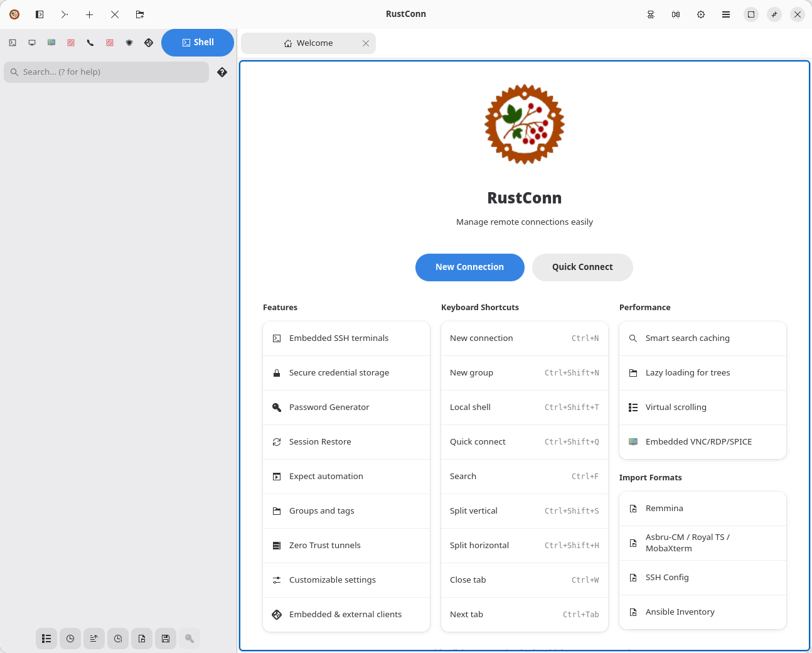This screenshot has width=812, height=653.
Task: Click the phone icon in protocol filter bar
Action: click(x=90, y=43)
